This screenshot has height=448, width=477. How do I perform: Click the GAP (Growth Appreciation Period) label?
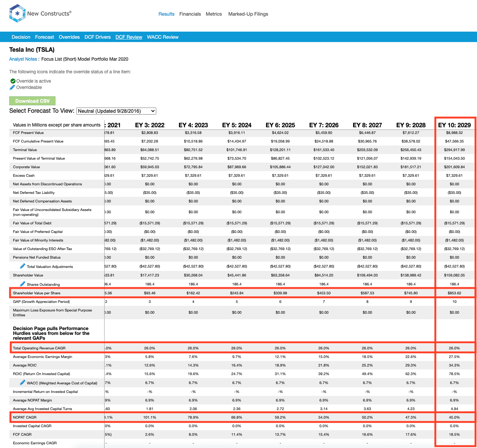click(41, 302)
